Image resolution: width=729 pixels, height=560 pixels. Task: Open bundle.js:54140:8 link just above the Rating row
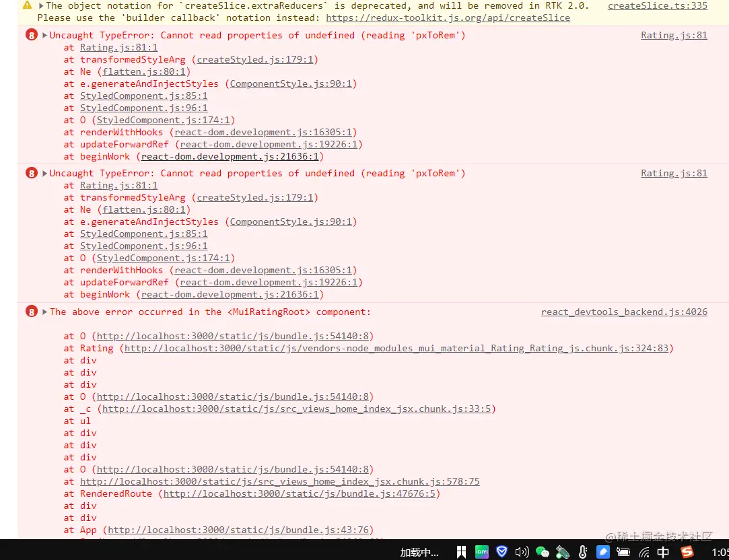pyautogui.click(x=232, y=336)
